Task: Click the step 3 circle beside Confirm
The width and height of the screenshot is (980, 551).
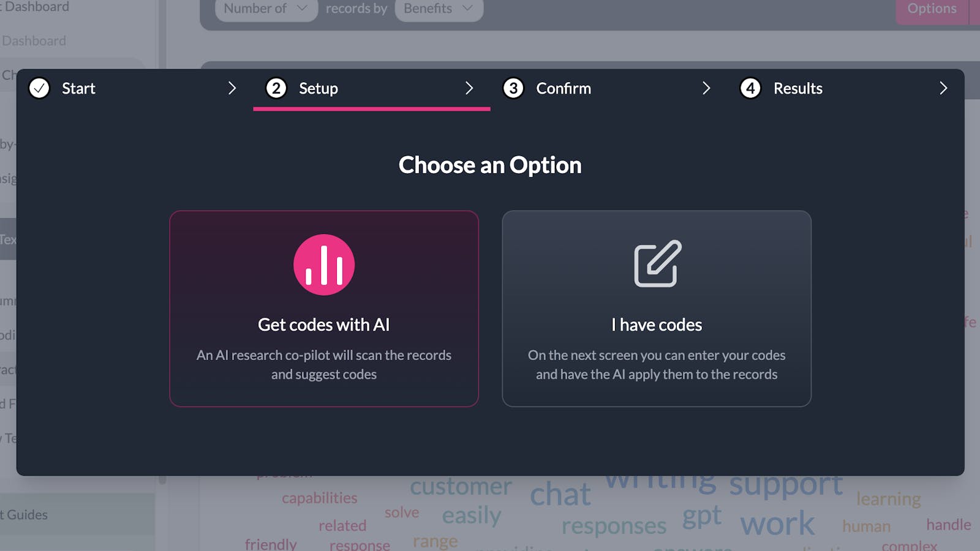Action: click(x=513, y=88)
